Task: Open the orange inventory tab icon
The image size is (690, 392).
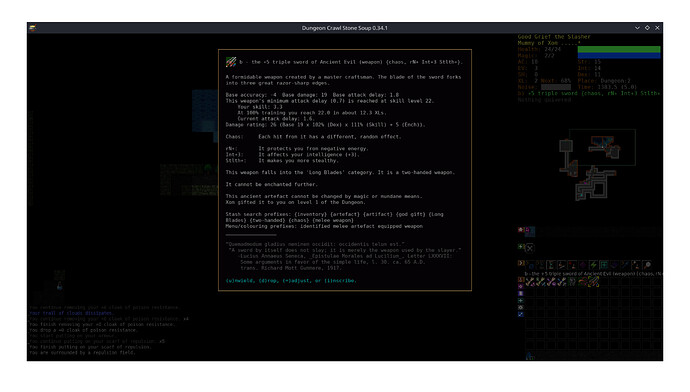Action: pyautogui.click(x=521, y=279)
